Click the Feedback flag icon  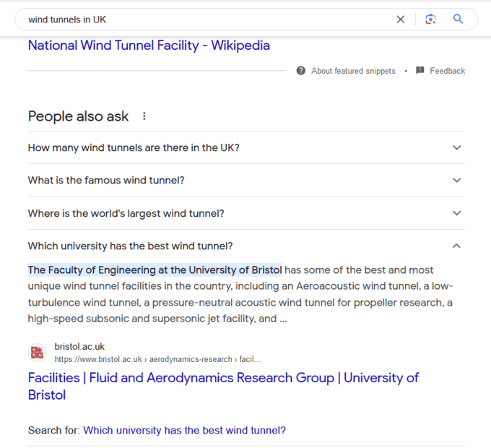[420, 71]
